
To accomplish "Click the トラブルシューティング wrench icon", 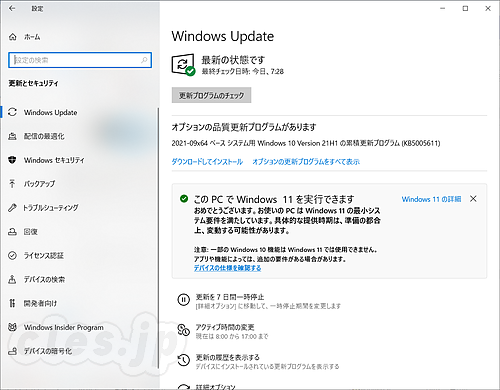I will 12,208.
